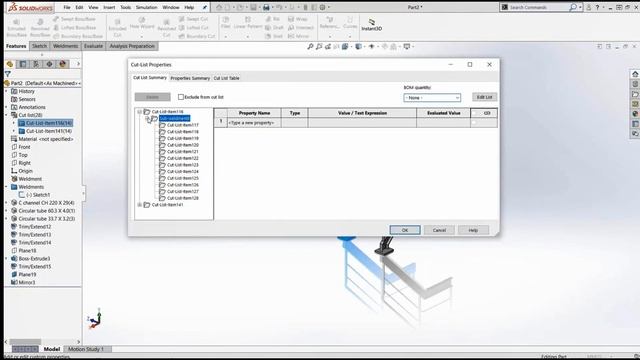
Task: Click the Save icon in the quick toolbar
Action: tap(253, 7)
